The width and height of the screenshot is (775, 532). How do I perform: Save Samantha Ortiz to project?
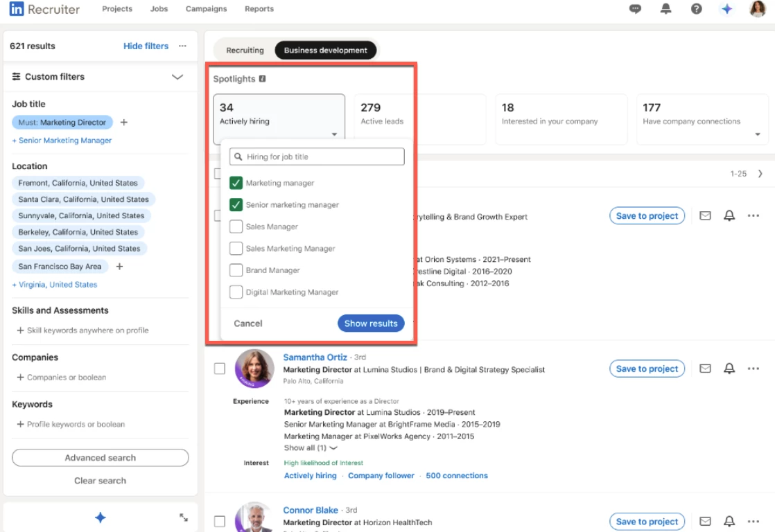[647, 369]
